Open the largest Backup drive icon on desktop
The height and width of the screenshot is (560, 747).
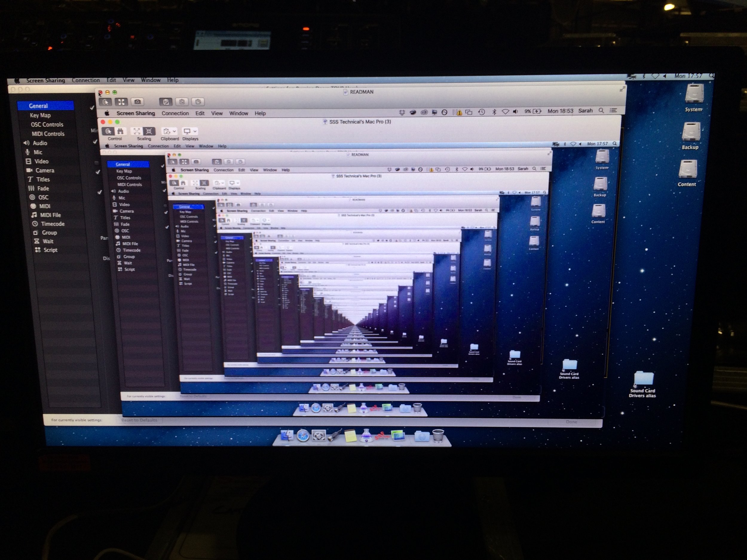click(691, 131)
